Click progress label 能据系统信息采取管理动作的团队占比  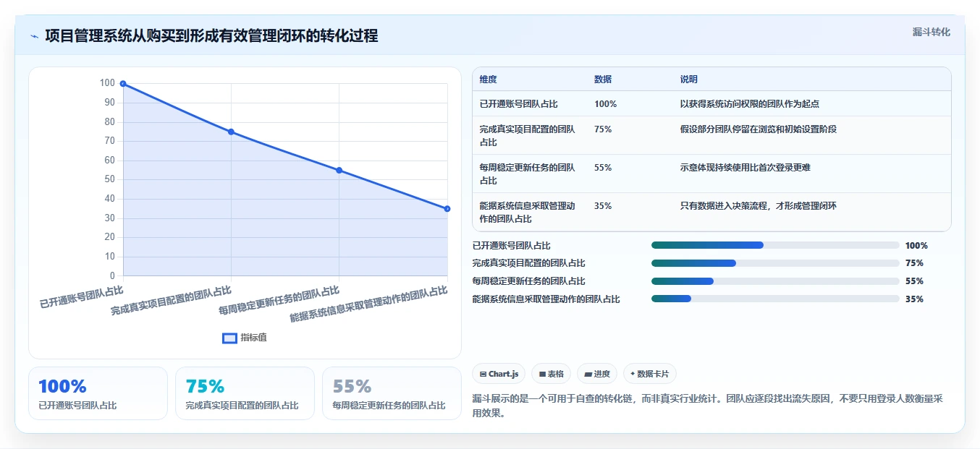[x=546, y=299]
